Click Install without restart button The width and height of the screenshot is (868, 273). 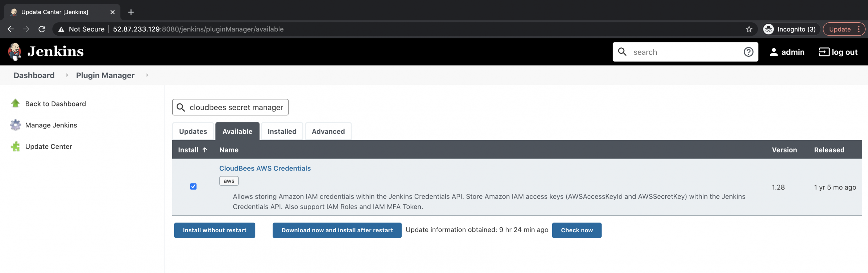[214, 230]
